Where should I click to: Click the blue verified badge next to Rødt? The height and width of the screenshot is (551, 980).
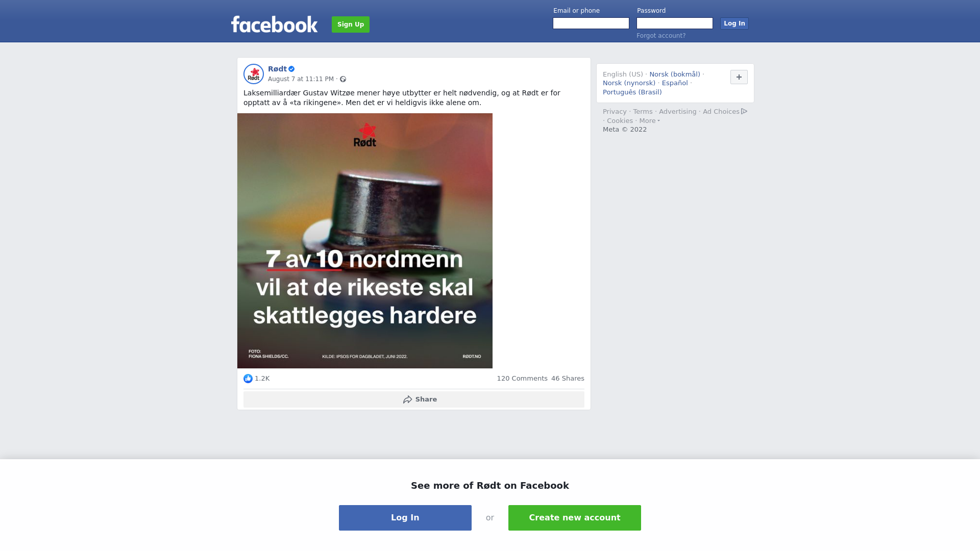[x=291, y=69]
